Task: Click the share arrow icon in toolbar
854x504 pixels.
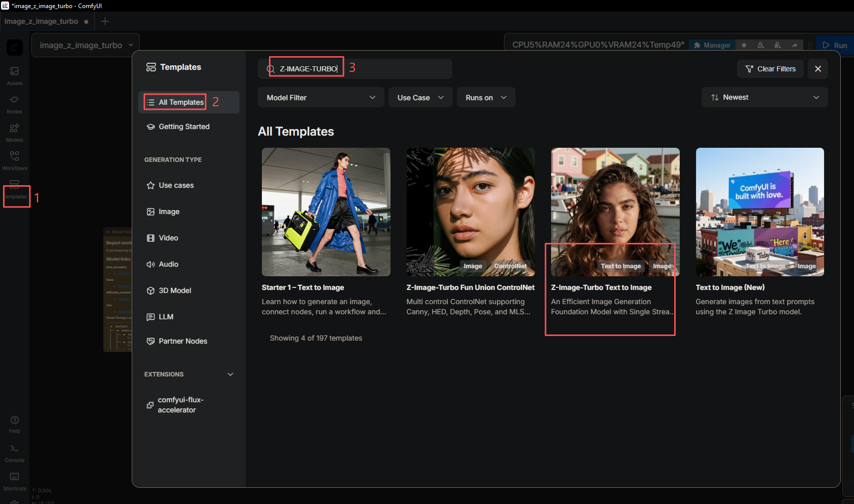Action: [x=795, y=45]
